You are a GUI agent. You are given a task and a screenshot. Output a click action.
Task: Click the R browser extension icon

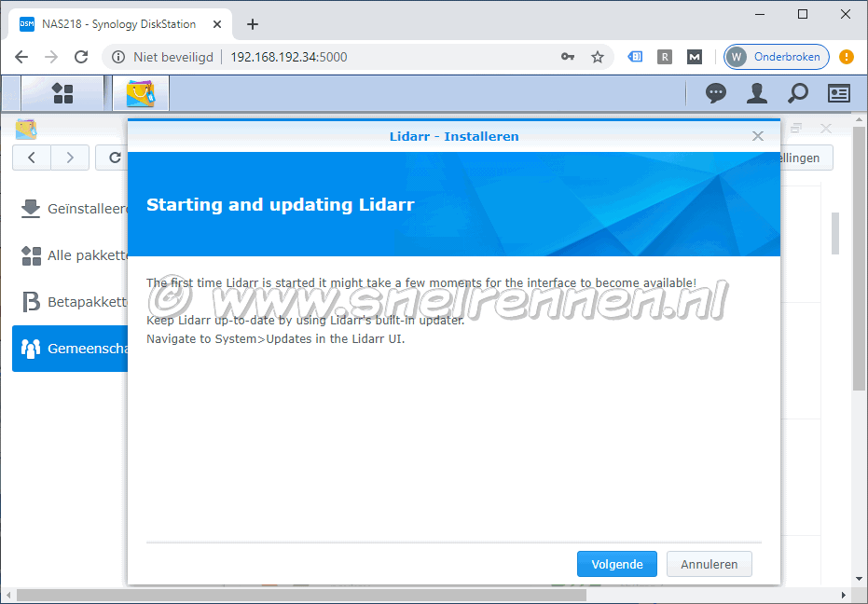[665, 57]
